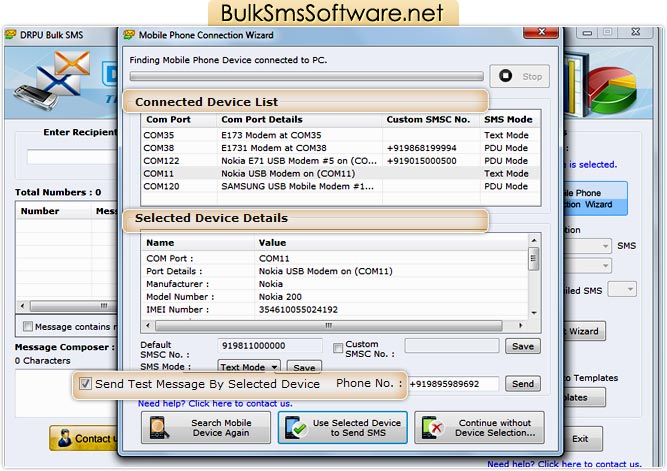667x471 pixels.
Task: Minimize the DRPU Bulk SMS window
Action: [587, 33]
